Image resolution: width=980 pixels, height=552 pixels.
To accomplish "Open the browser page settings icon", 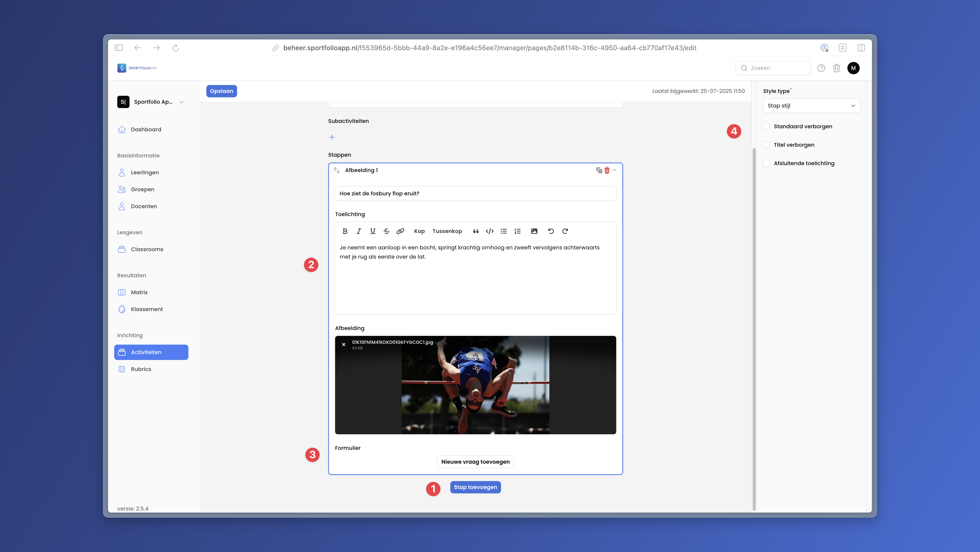I will (x=843, y=48).
